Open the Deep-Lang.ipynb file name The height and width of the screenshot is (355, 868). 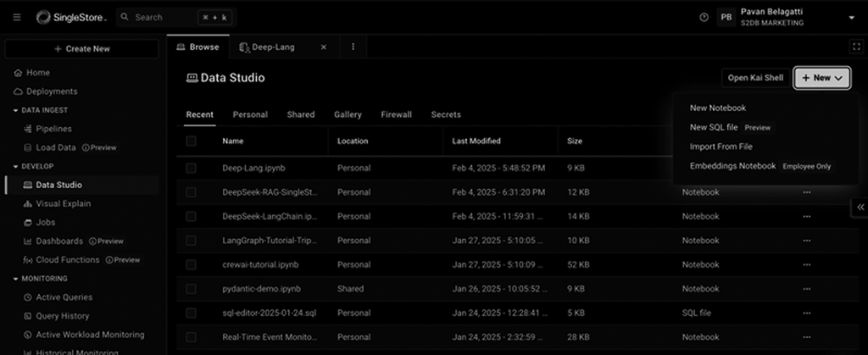coord(254,168)
